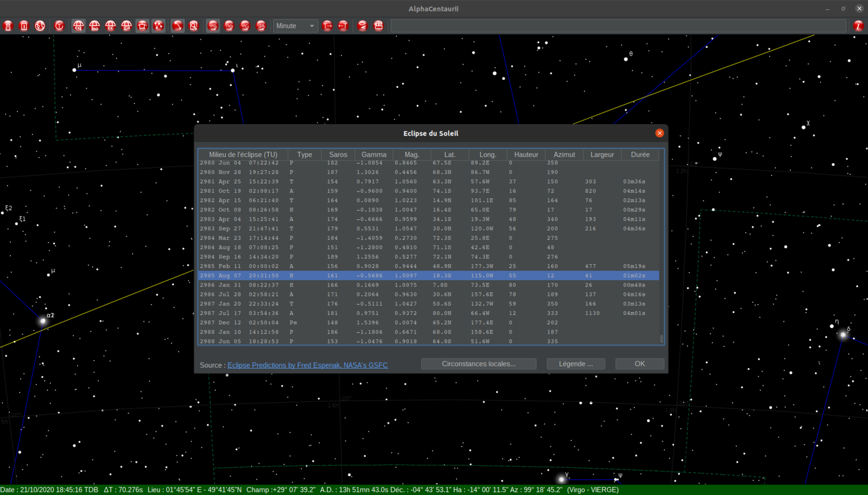868x495 pixels.
Task: Expand the Type column header menu
Action: coord(304,155)
